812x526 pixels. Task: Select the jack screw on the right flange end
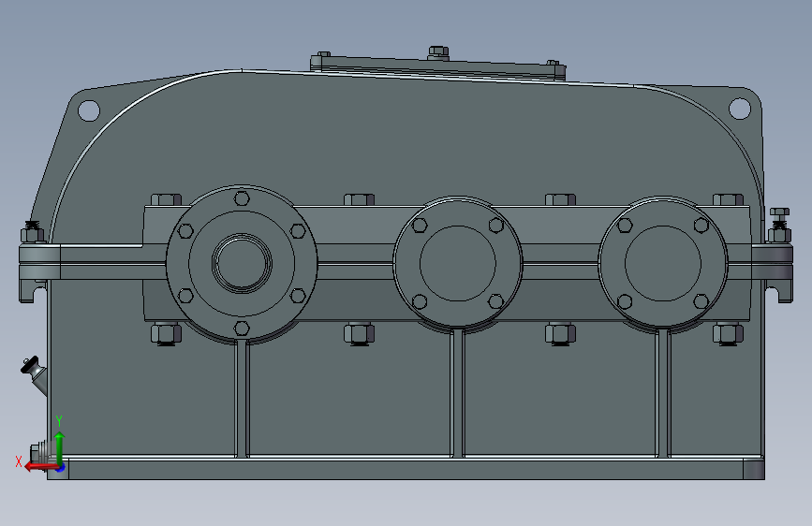[779, 225]
